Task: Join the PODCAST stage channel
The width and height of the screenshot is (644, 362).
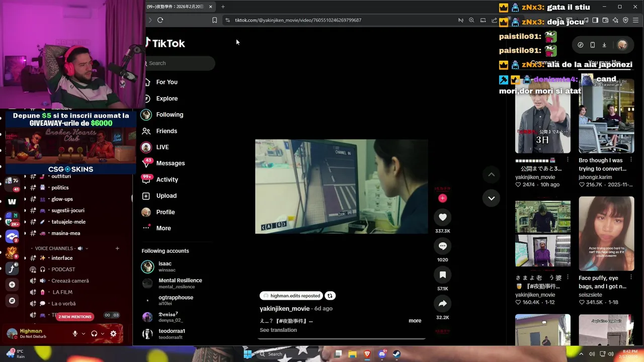Action: coord(63,269)
